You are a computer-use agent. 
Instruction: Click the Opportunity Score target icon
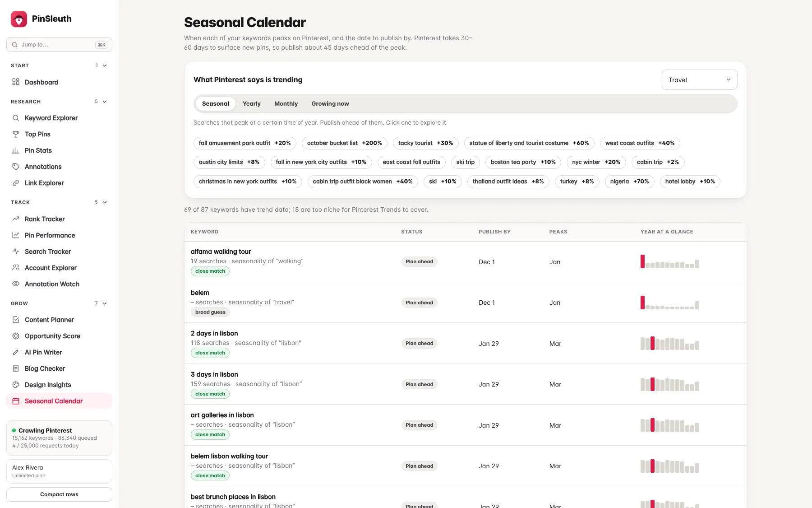click(16, 336)
